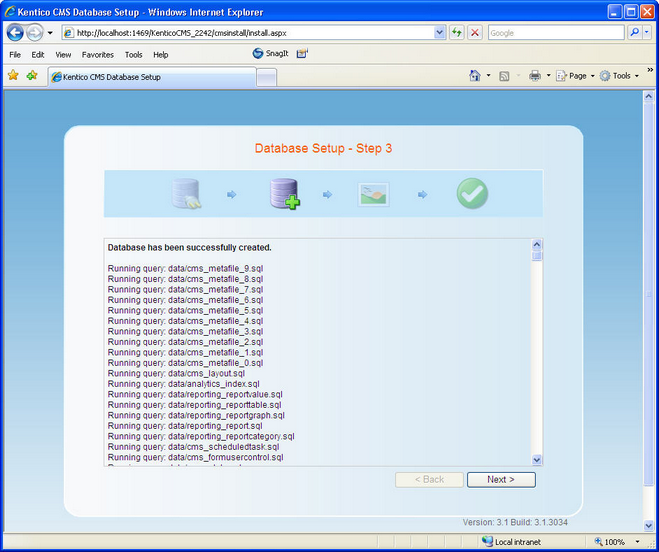This screenshot has height=552, width=659.
Task: Click the Version 3.1 Build text
Action: coord(515,522)
